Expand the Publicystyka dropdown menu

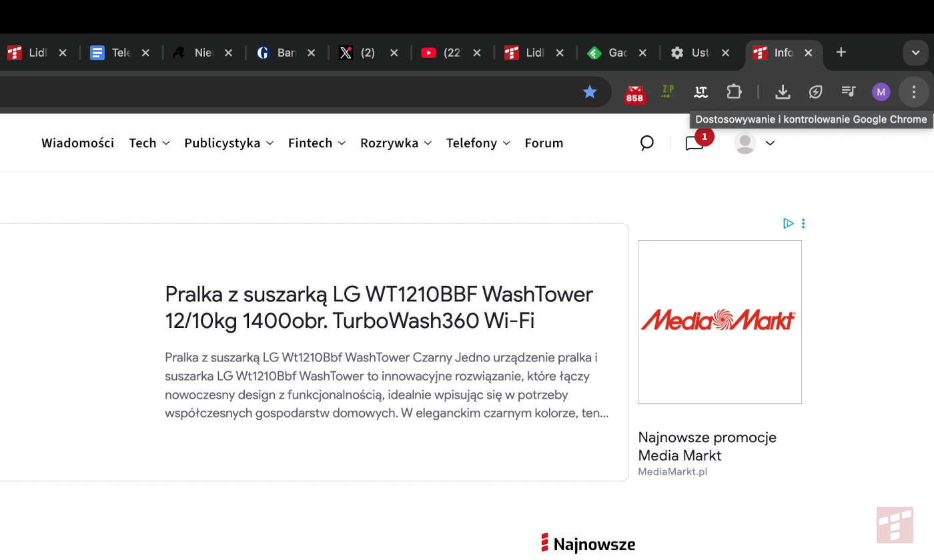[x=229, y=143]
